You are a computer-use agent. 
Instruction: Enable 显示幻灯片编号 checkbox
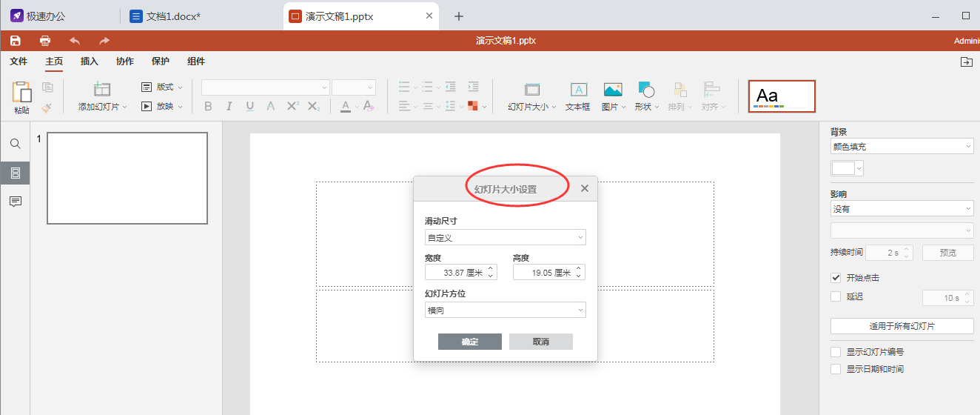click(x=836, y=352)
